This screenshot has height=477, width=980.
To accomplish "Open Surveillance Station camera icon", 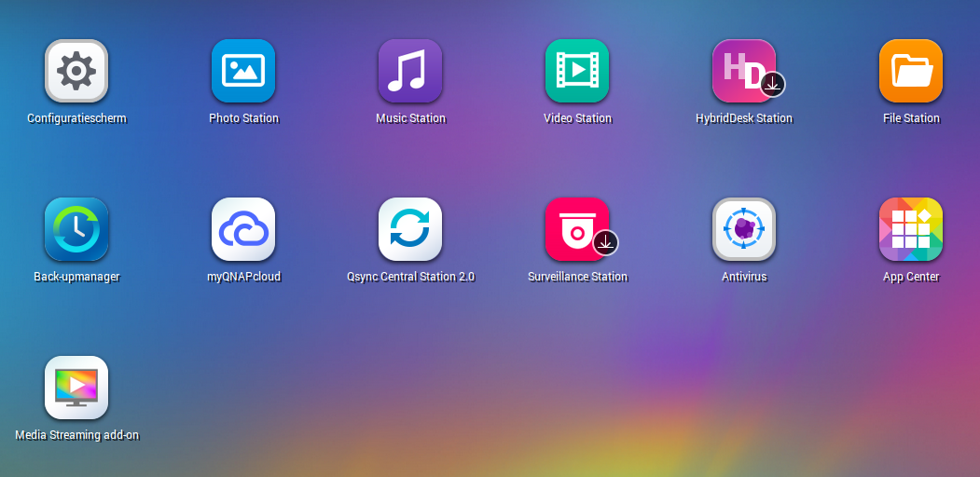I will (577, 229).
